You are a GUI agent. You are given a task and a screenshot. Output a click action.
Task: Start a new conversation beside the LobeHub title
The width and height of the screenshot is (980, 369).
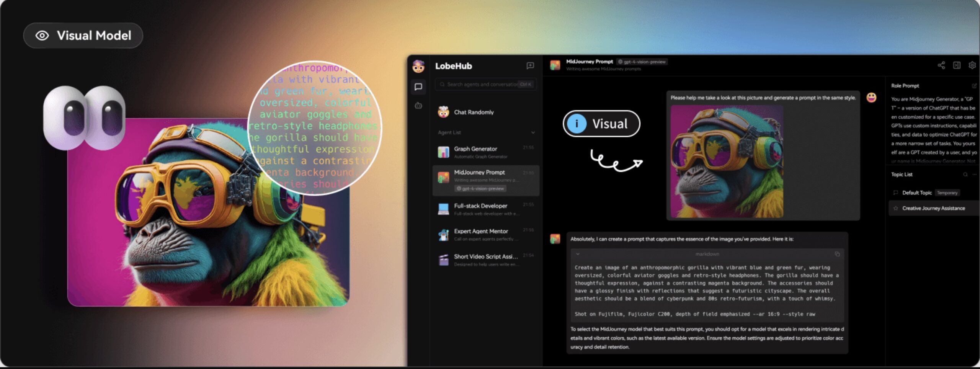[530, 66]
